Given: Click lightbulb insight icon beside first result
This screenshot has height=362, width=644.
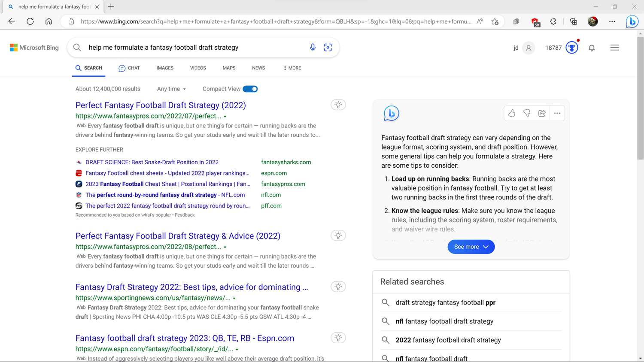Looking at the screenshot, I should (x=338, y=105).
